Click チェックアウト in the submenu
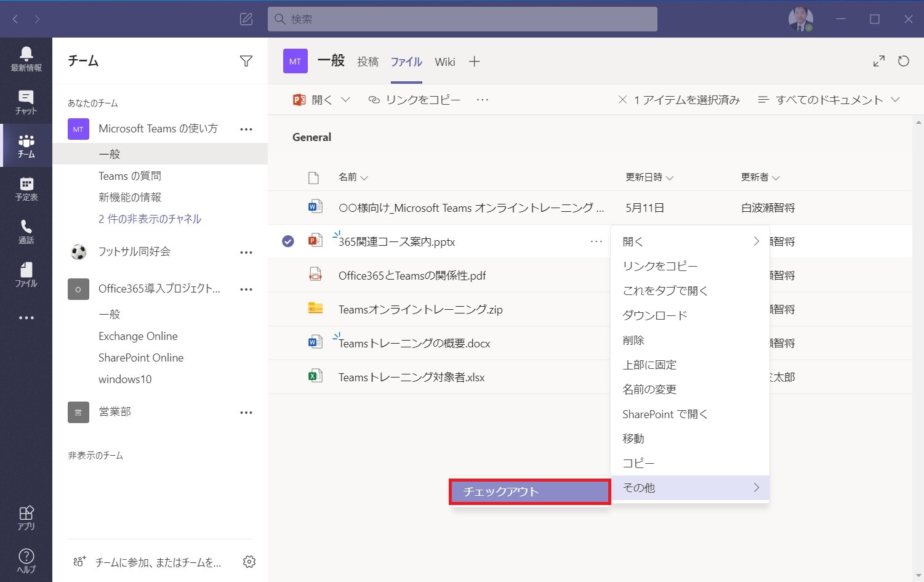 coord(530,491)
